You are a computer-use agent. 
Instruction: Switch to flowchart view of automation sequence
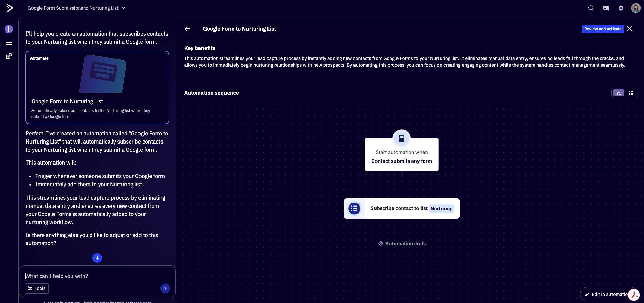click(619, 93)
